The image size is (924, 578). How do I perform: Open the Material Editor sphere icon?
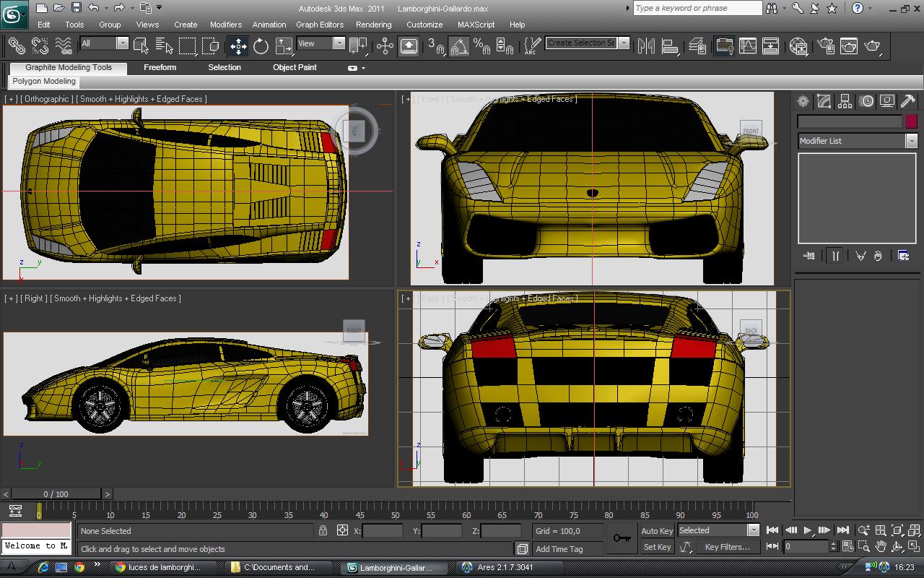pyautogui.click(x=798, y=46)
